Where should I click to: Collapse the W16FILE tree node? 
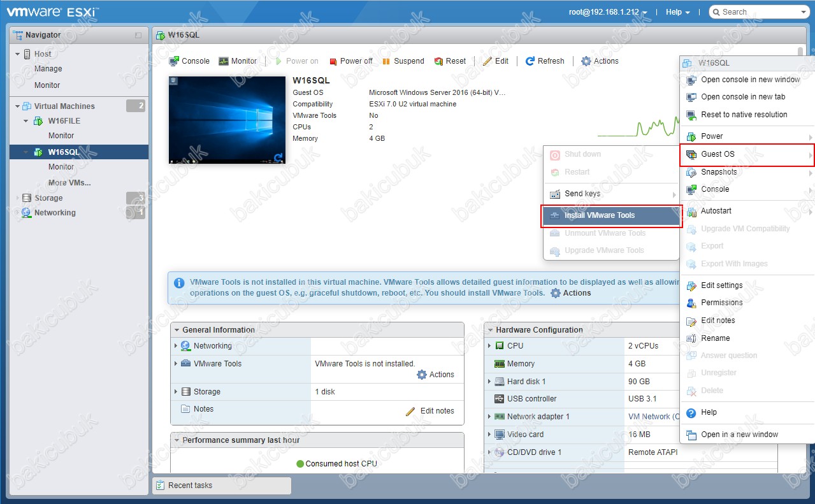tap(26, 121)
